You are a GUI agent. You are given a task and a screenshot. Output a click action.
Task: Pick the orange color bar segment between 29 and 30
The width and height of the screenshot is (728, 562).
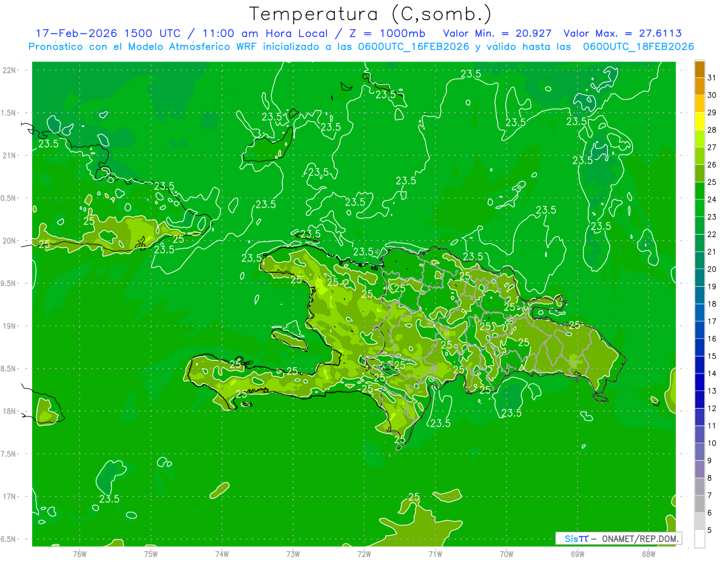699,104
